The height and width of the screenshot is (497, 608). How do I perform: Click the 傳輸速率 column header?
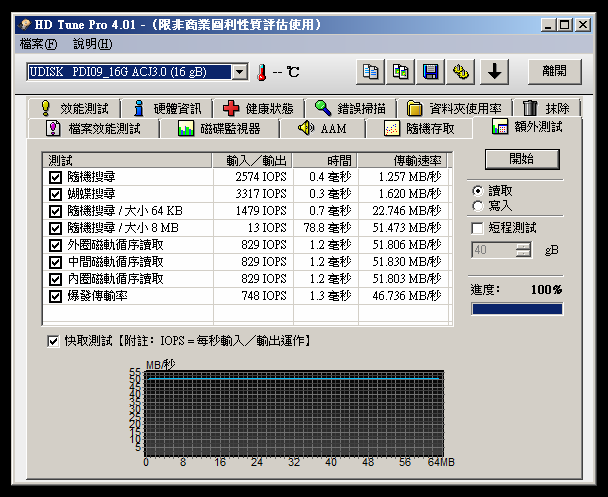tap(402, 160)
